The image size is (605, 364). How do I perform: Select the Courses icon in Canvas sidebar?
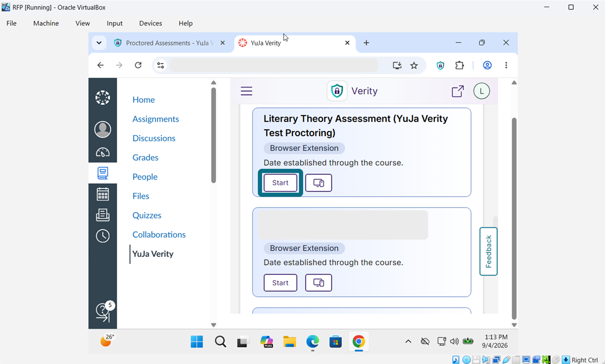[103, 173]
